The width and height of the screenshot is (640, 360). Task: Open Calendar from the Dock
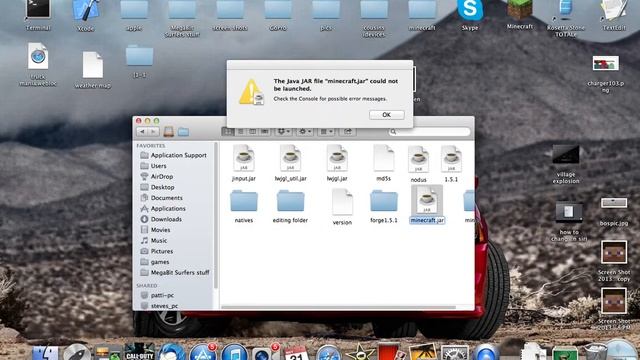tap(296, 353)
